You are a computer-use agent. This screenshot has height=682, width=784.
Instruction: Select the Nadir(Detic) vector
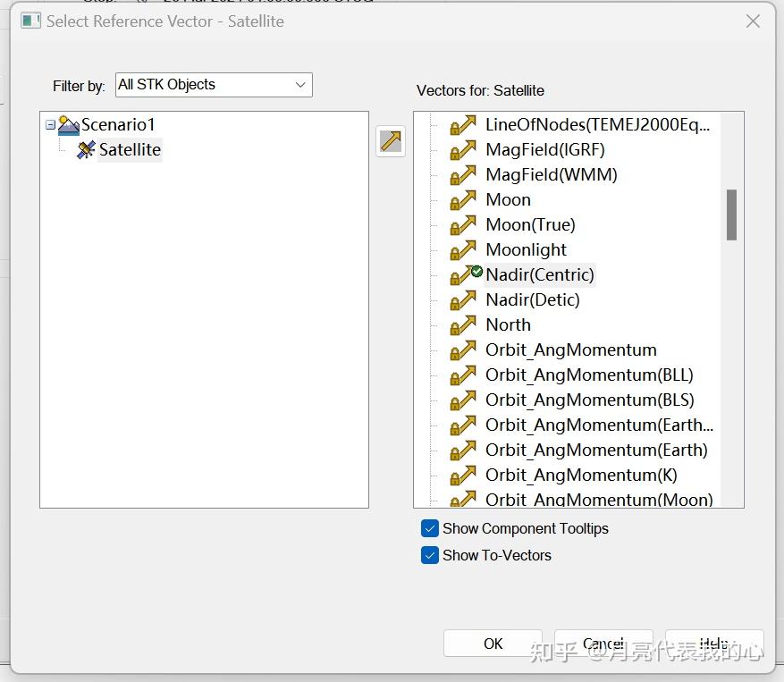[x=533, y=300]
